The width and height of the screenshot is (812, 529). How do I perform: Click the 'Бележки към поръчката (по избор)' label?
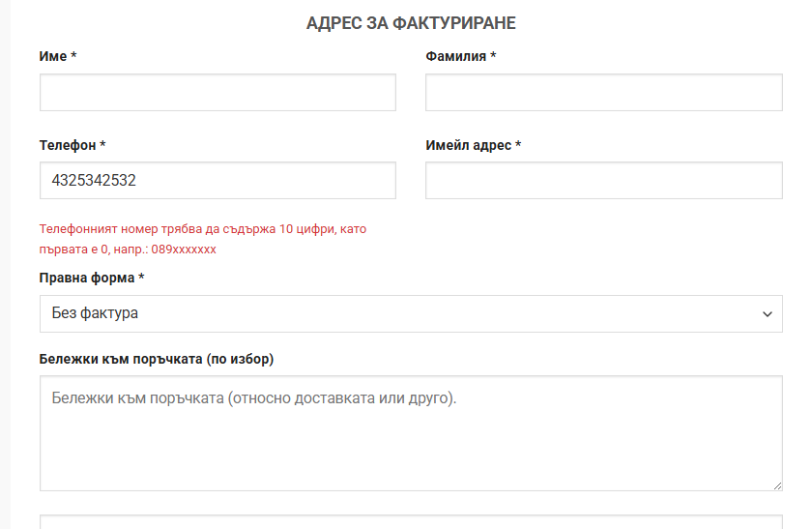[157, 360]
